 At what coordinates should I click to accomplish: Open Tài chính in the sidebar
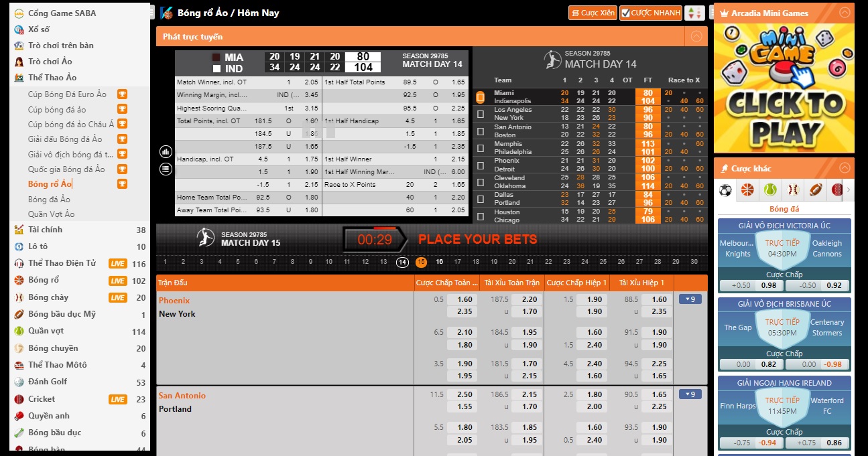click(46, 230)
